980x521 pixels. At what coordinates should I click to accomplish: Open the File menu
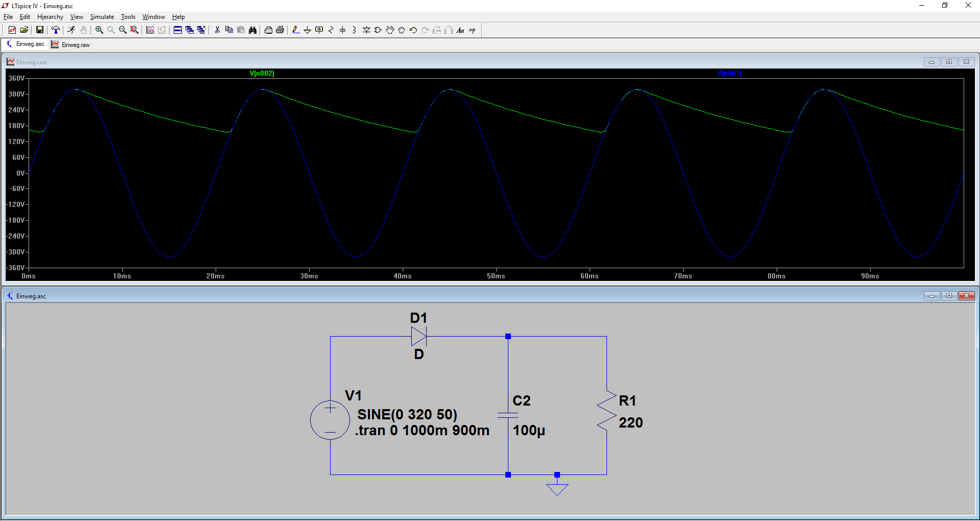(x=8, y=17)
